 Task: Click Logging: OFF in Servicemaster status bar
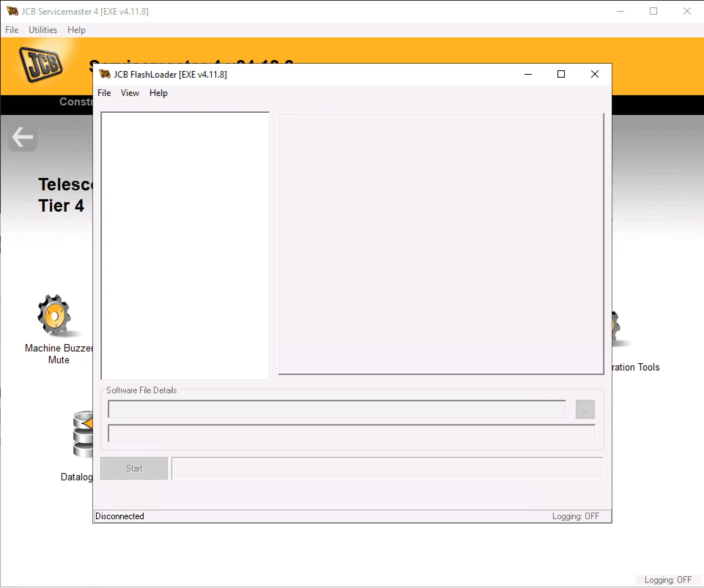(x=668, y=580)
